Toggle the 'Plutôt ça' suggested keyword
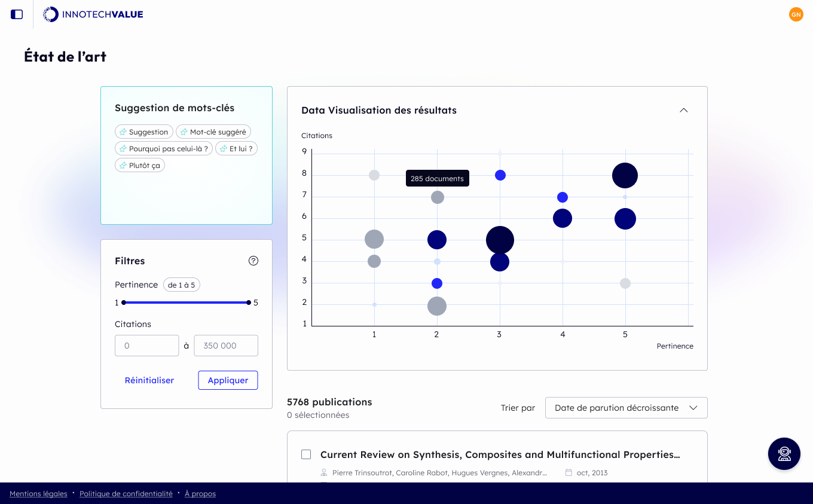This screenshot has width=813, height=504. pyautogui.click(x=139, y=165)
